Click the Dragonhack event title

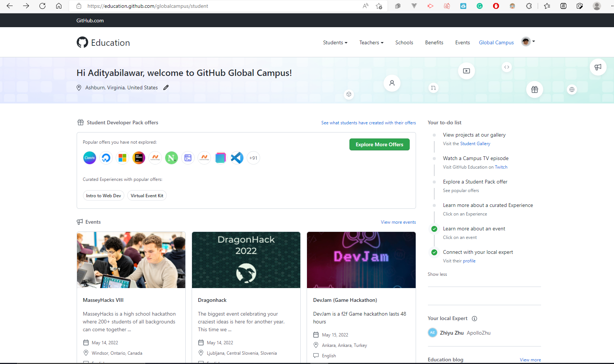coord(212,300)
